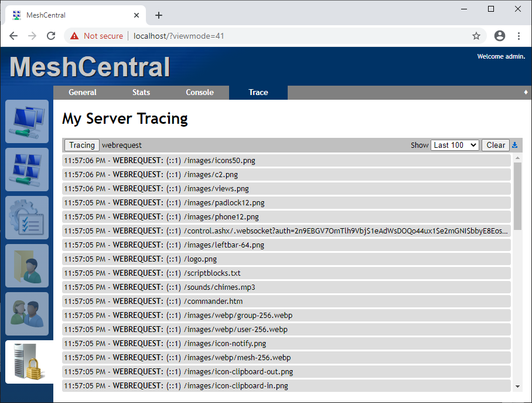
Task: Open Chrome's three-dot browser menu
Action: (519, 36)
